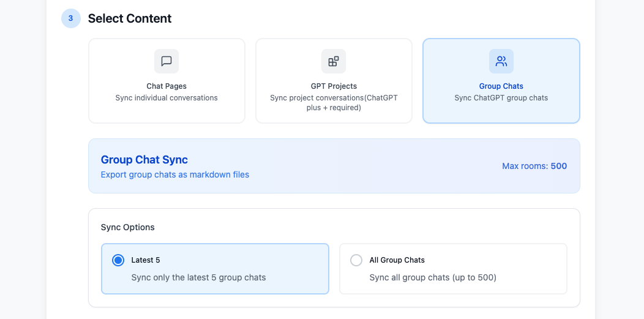Click the Group Chats people icon
The width and height of the screenshot is (644, 319).
tap(501, 61)
